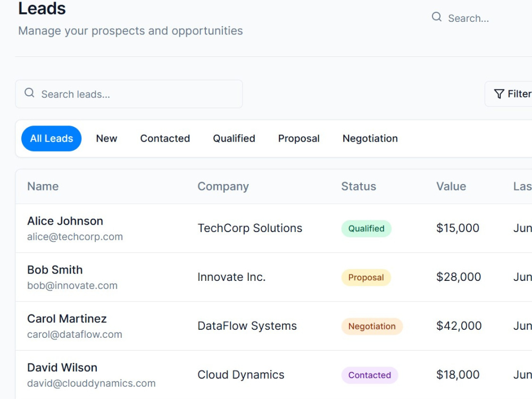Click the $28,000 value cell
532x399 pixels.
(459, 277)
